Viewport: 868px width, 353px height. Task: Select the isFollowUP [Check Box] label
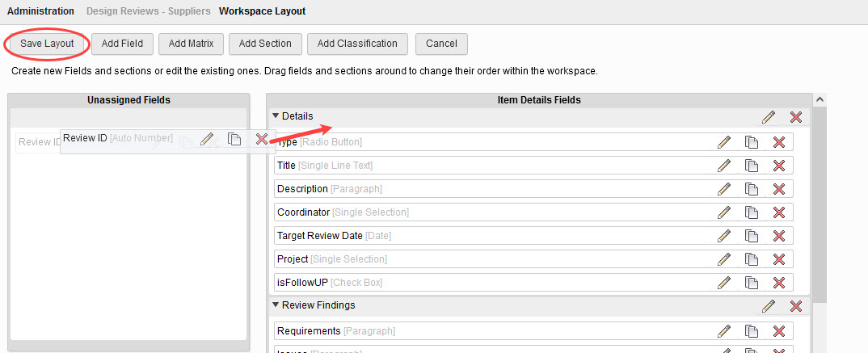330,283
